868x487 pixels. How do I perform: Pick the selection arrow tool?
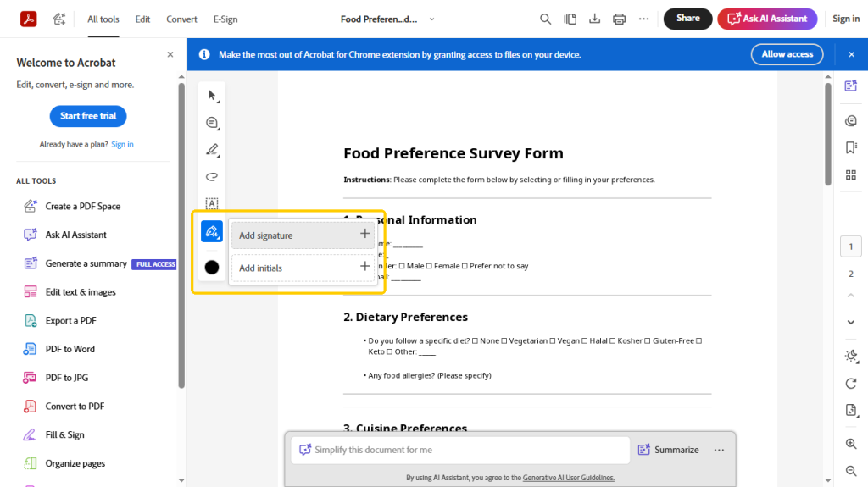coord(212,96)
